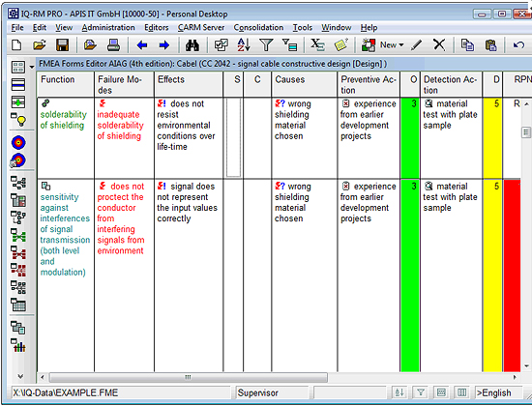Image resolution: width=532 pixels, height=406 pixels.
Task: Expand sidebar with bottom chevron
Action: (20, 376)
